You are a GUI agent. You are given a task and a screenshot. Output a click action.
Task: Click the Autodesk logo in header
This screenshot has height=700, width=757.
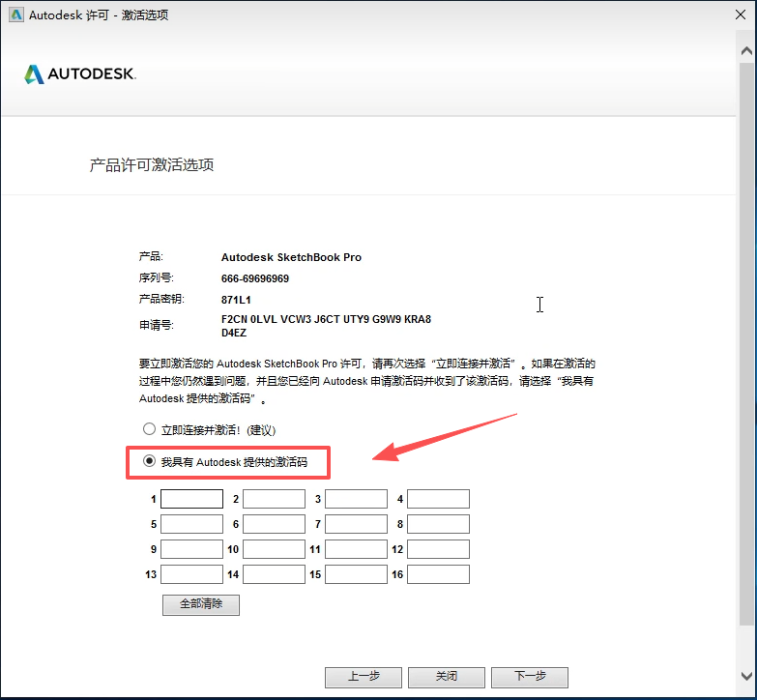pyautogui.click(x=80, y=73)
